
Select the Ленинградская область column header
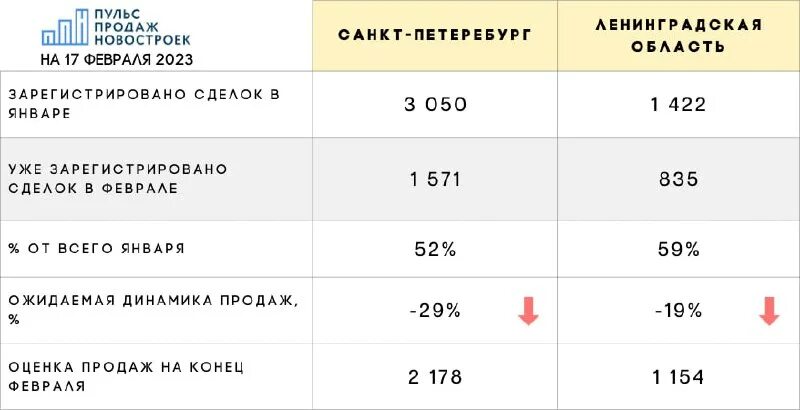[x=679, y=36]
